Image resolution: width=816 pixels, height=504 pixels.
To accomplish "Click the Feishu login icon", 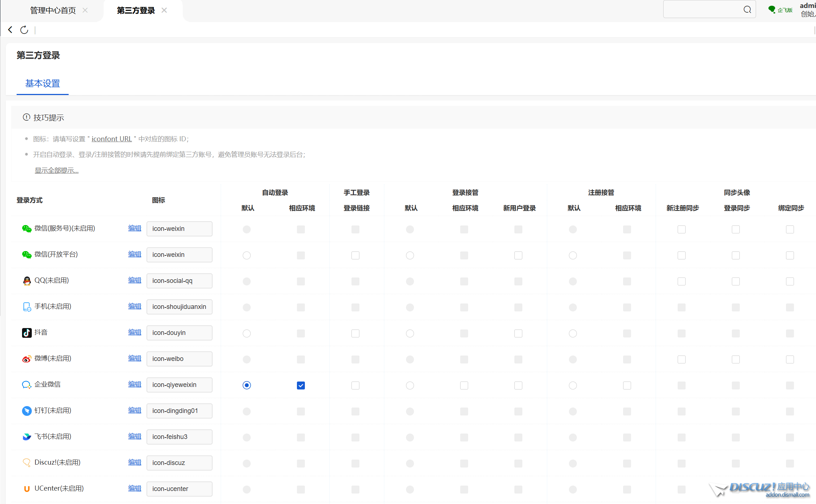I will (27, 437).
